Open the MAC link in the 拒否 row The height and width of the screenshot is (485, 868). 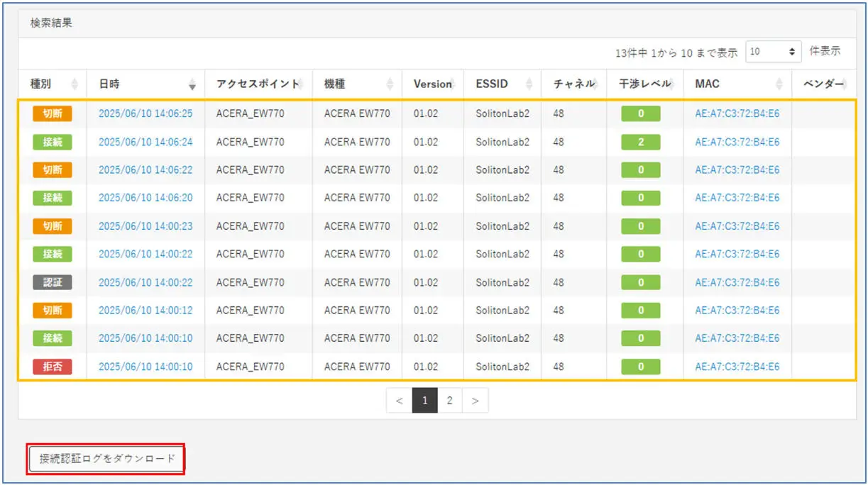click(x=737, y=367)
